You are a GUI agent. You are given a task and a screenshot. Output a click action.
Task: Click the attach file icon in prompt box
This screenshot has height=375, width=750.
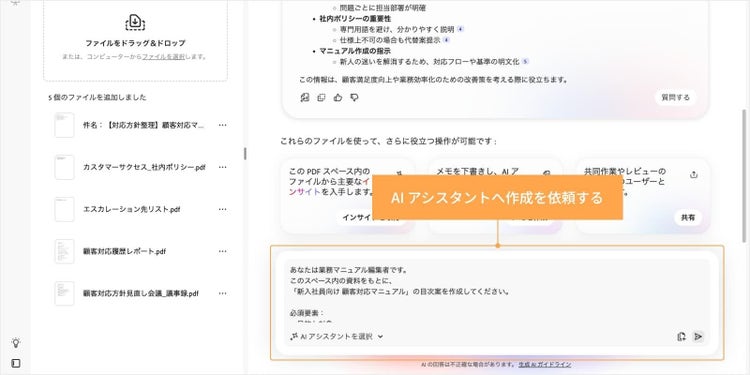click(x=682, y=337)
